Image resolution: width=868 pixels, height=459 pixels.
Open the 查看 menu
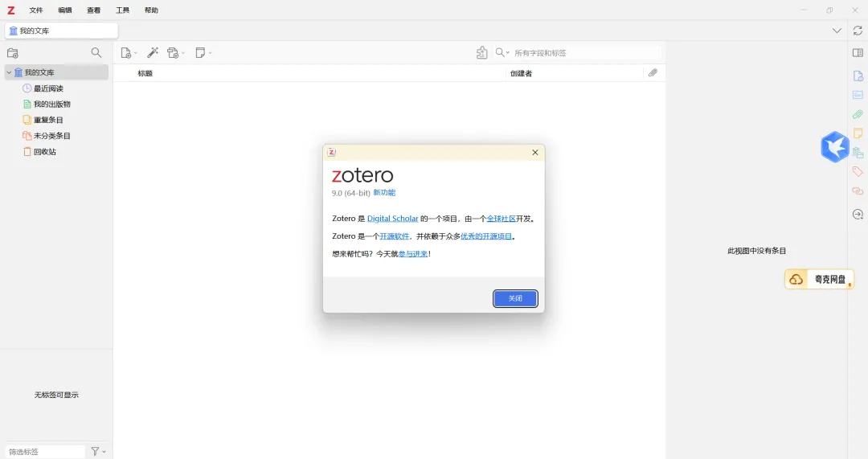click(x=93, y=10)
